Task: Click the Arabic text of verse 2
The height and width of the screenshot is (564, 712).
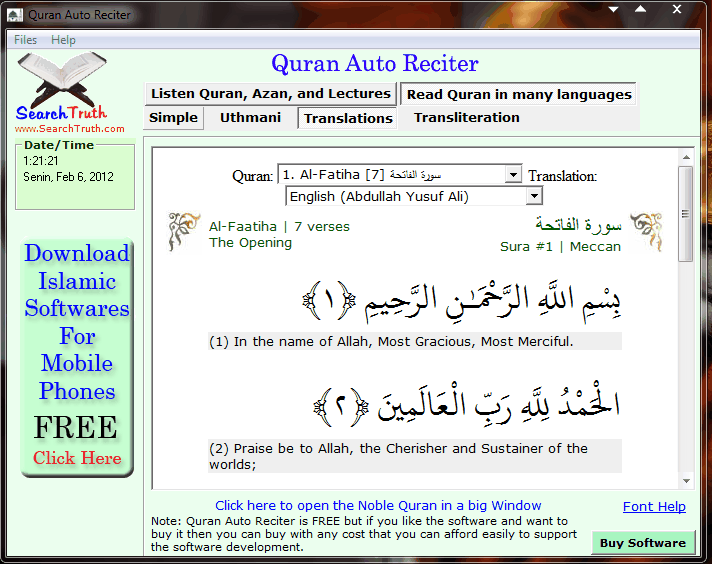Action: pos(499,405)
